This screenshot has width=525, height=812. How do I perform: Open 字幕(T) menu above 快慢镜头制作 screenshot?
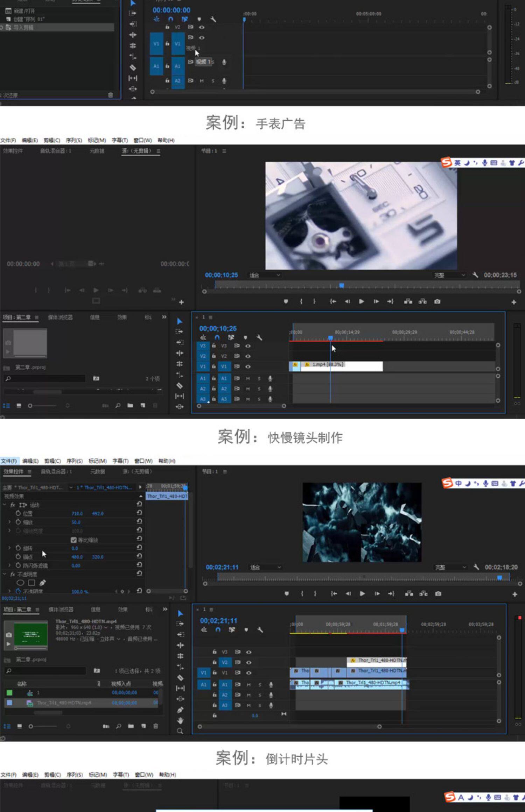(120, 461)
